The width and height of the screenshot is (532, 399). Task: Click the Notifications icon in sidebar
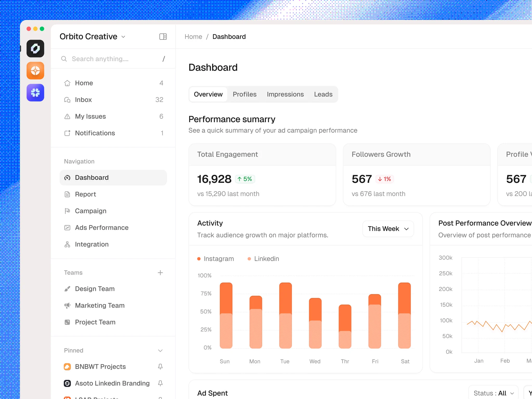tap(67, 133)
